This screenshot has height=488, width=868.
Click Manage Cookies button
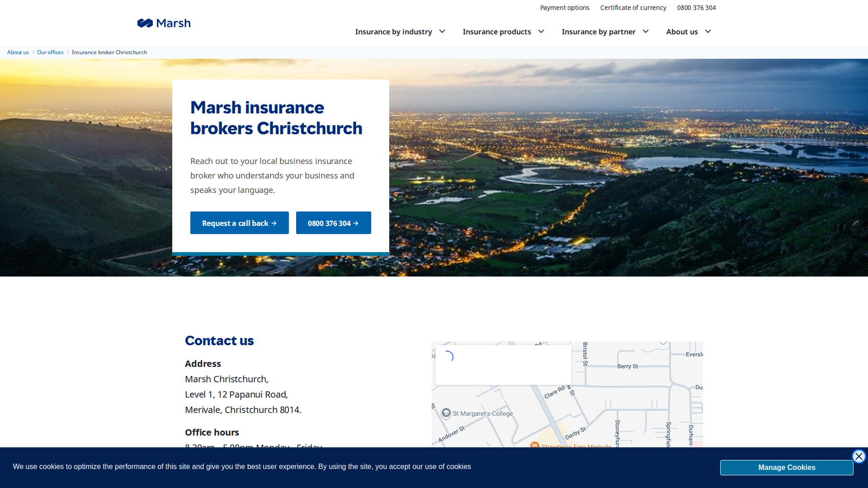[787, 468]
